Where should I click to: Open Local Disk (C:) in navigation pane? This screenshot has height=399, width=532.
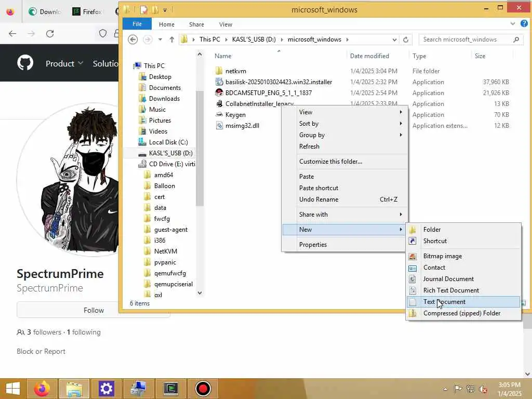168,142
